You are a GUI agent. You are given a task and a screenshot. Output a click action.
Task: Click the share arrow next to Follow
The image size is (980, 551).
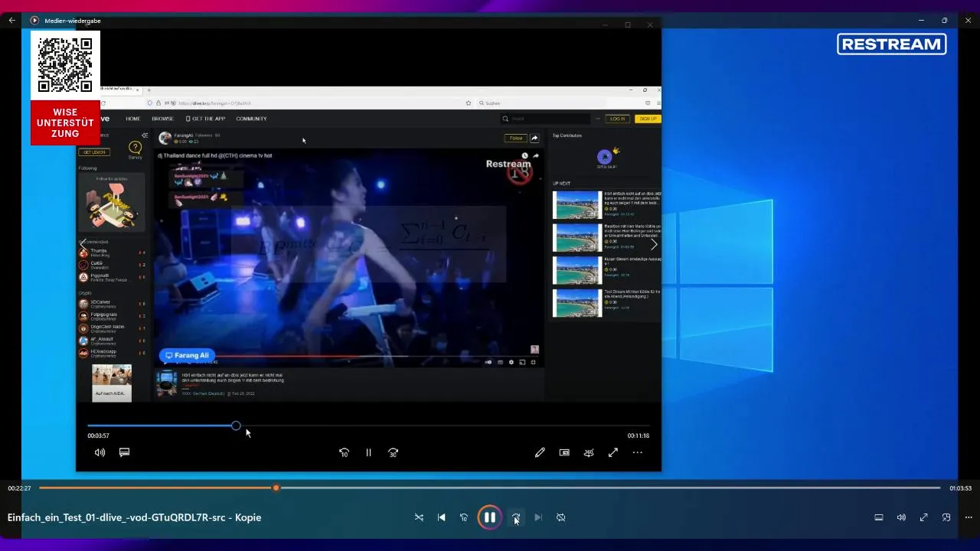534,138
